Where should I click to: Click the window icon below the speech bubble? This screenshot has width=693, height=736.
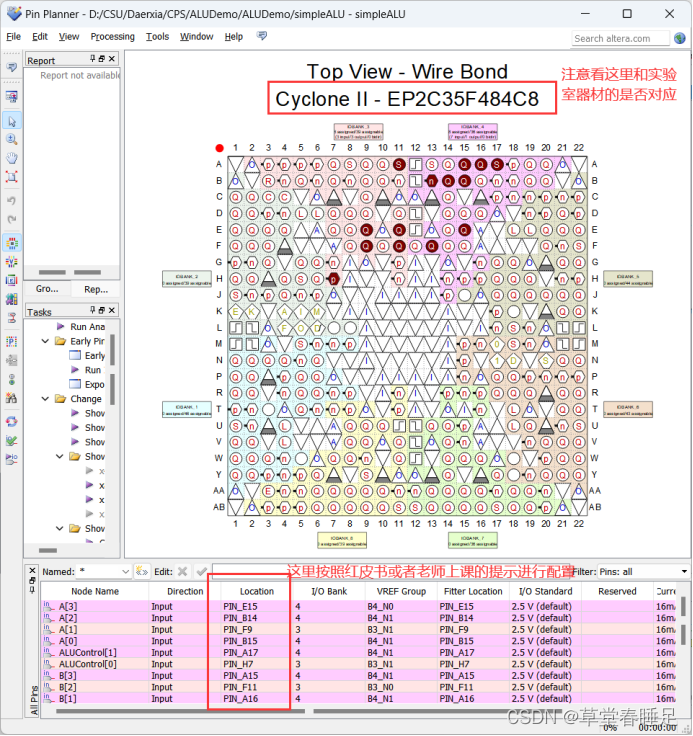12,97
